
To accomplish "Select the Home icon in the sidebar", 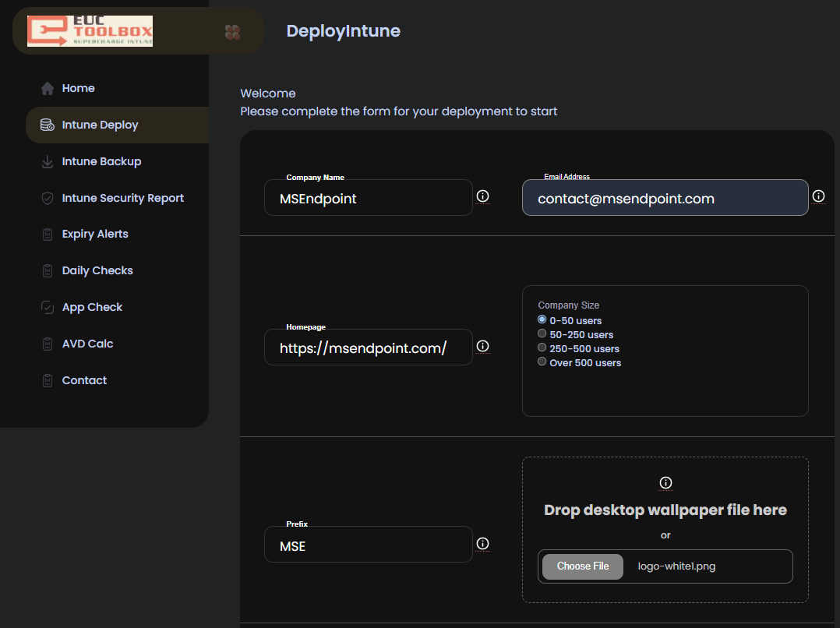I will (x=47, y=88).
